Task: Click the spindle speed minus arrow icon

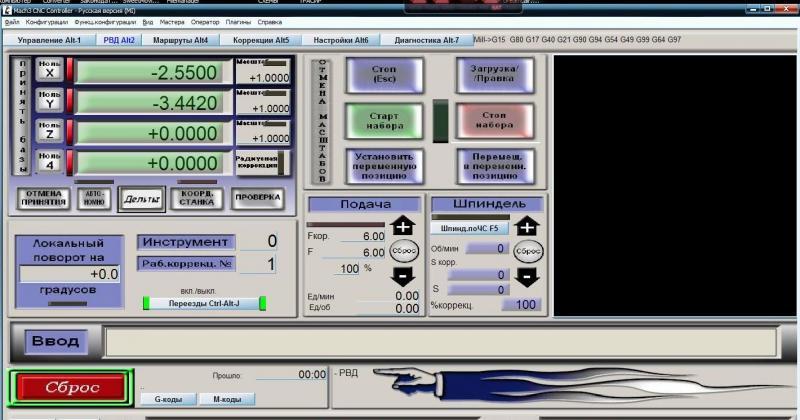Action: tap(527, 277)
